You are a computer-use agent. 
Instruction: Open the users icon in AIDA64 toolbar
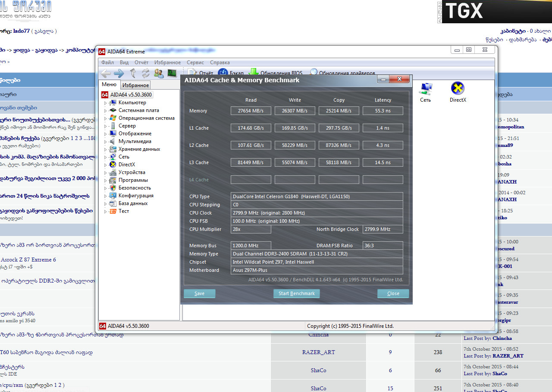click(159, 73)
